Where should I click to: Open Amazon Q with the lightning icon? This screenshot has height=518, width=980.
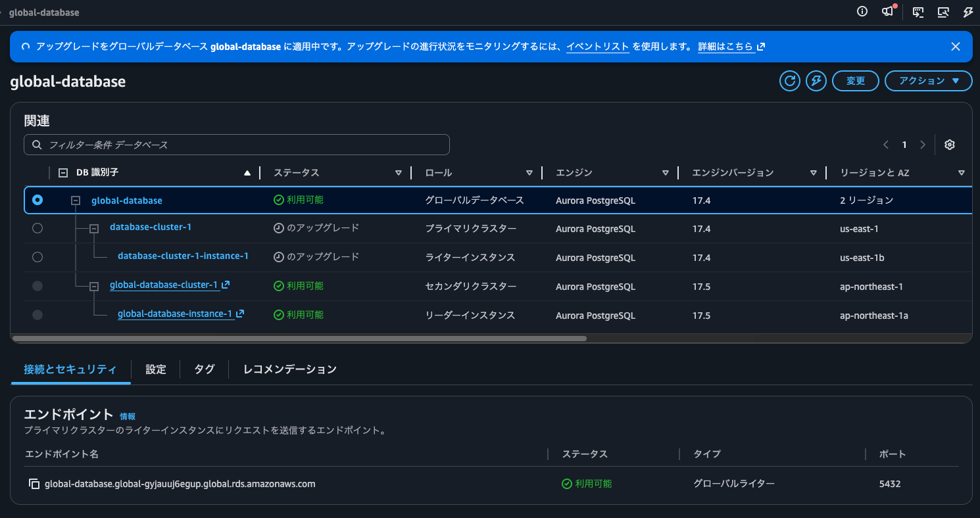point(968,12)
